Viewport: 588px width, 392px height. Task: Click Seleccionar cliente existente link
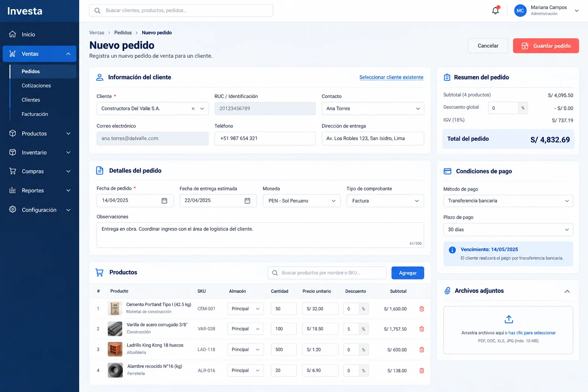391,77
